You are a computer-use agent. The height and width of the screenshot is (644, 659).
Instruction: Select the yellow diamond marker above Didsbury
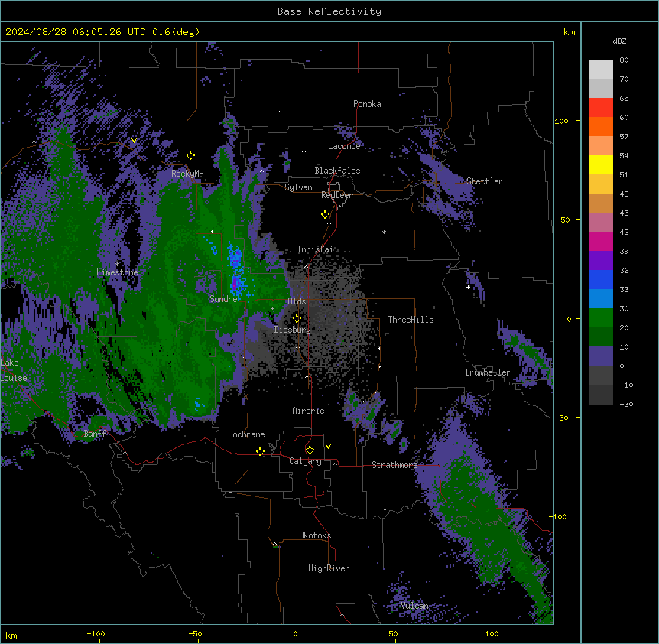click(297, 319)
